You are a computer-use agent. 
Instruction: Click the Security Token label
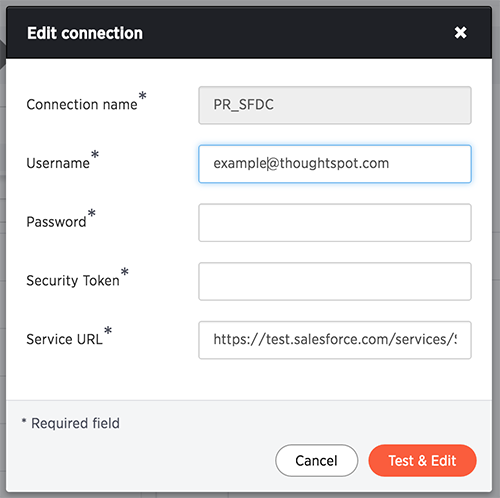coord(73,281)
